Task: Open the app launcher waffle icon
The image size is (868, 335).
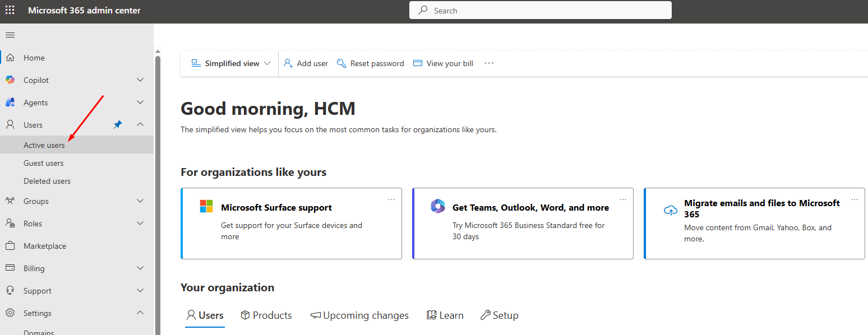Action: pyautogui.click(x=10, y=10)
